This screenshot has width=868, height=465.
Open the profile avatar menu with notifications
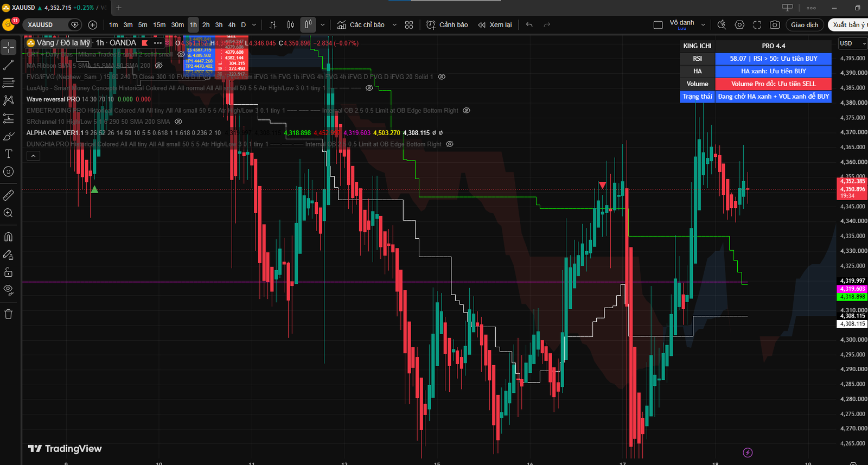[x=9, y=25]
